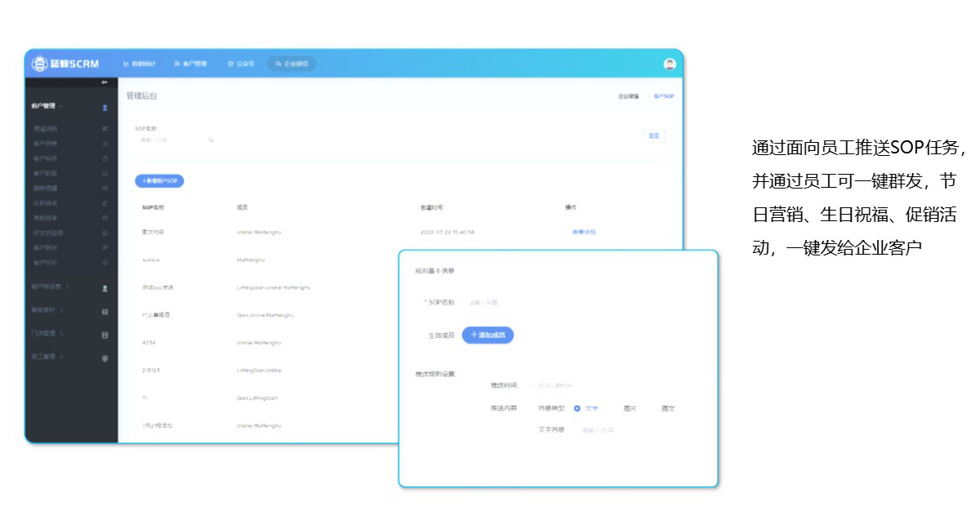Switch to the 企业微信 top tab

[x=292, y=64]
